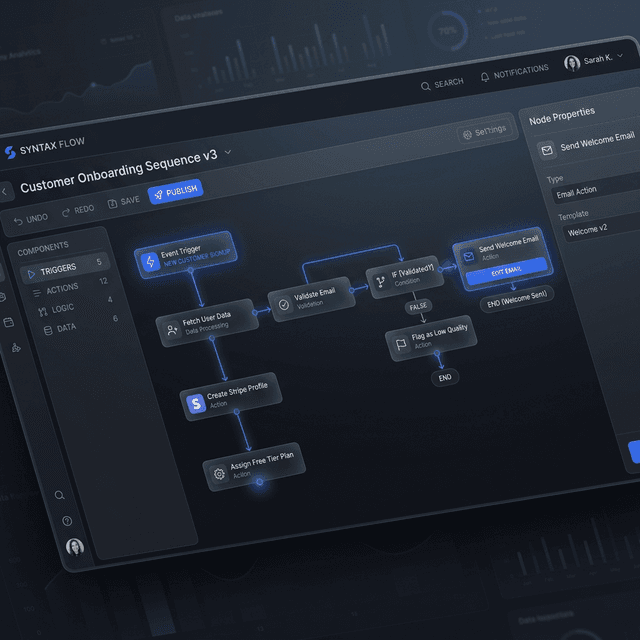
Task: Click the Notifications label in top bar
Action: tap(521, 71)
